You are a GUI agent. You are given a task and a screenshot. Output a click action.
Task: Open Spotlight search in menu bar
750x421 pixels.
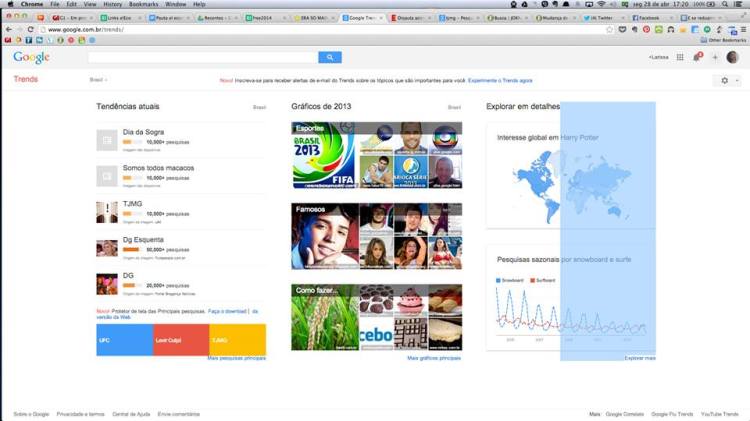(725, 4)
